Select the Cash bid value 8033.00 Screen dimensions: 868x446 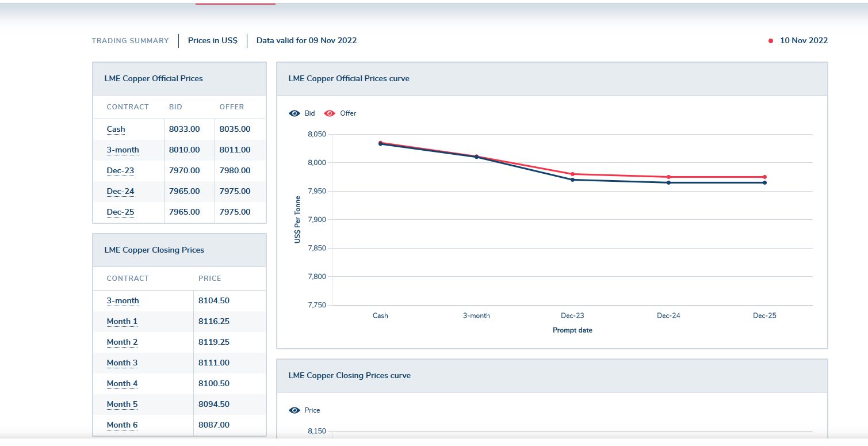184,129
